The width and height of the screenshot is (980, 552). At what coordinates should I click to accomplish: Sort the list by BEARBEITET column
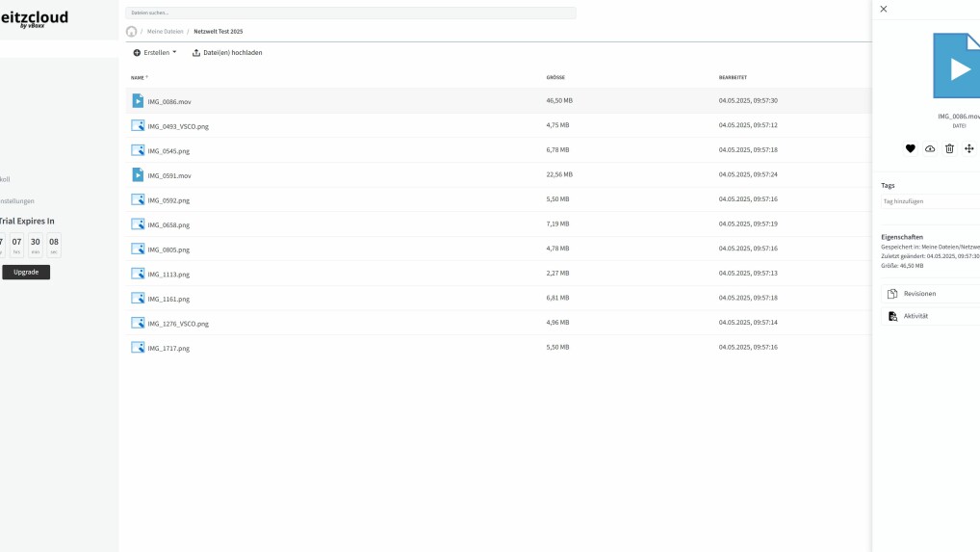tap(733, 77)
